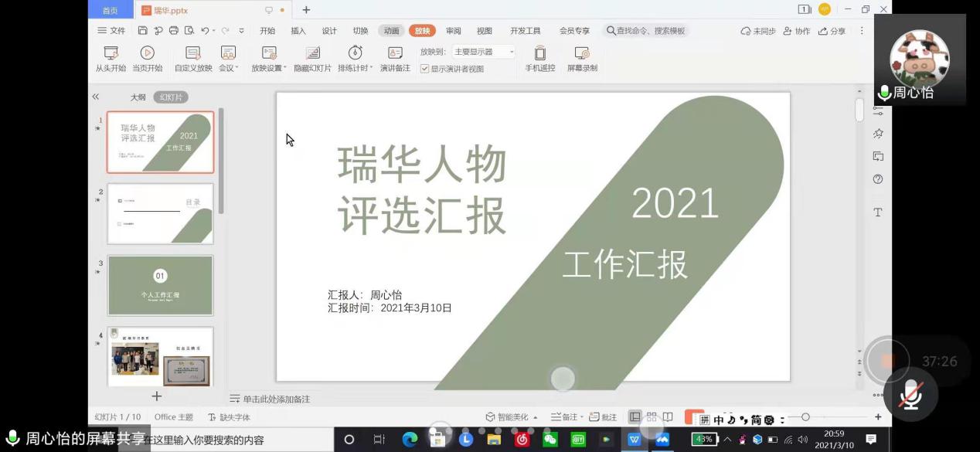Click the 分享 share button
The height and width of the screenshot is (452, 980).
coord(832,31)
